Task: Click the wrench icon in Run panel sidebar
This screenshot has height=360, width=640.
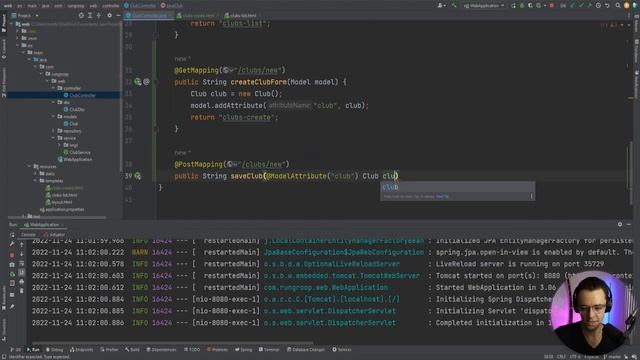Action: [x=12, y=244]
